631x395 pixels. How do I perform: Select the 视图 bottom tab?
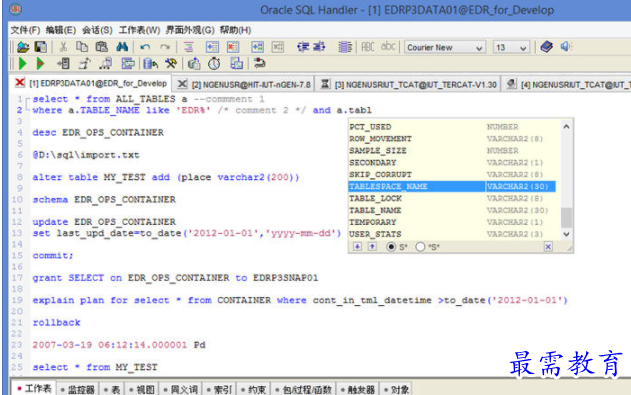coord(142,389)
